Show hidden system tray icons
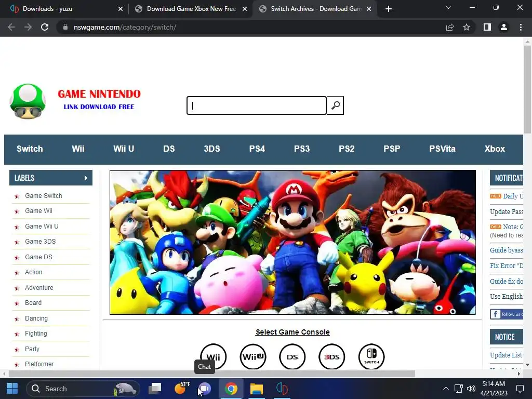 coord(446,389)
